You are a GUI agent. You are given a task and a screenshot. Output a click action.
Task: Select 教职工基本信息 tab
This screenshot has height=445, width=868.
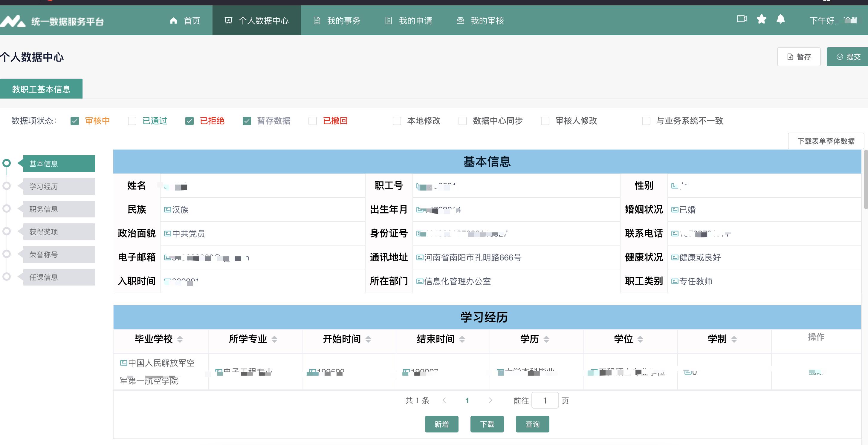41,89
